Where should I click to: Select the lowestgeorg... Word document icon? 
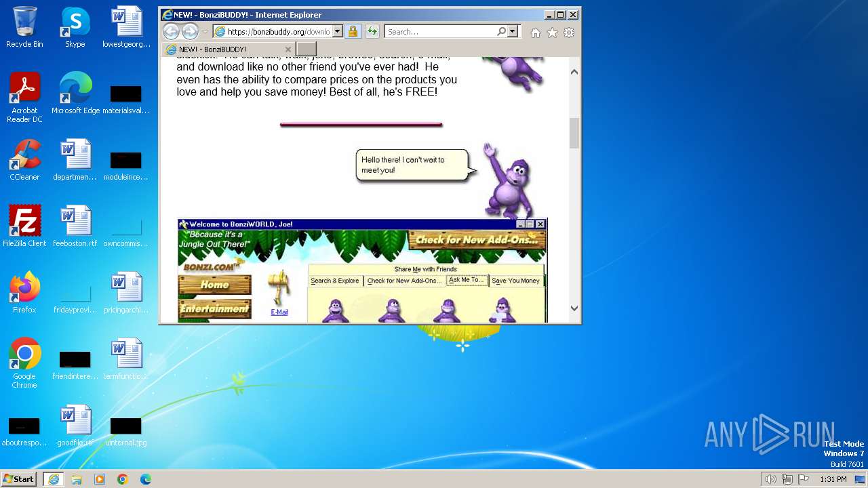click(126, 28)
